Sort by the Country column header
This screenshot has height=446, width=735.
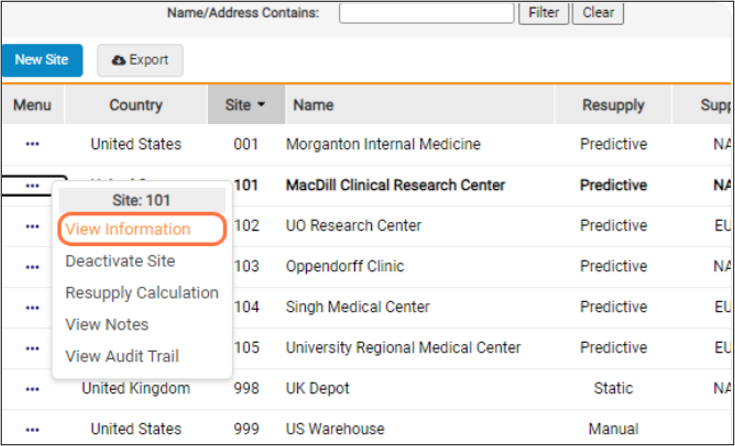[135, 105]
